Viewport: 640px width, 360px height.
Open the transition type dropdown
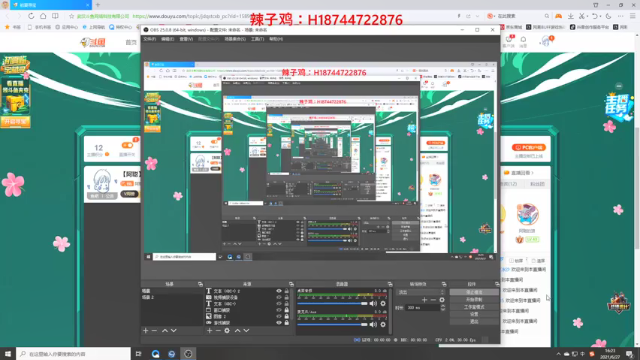tap(420, 292)
